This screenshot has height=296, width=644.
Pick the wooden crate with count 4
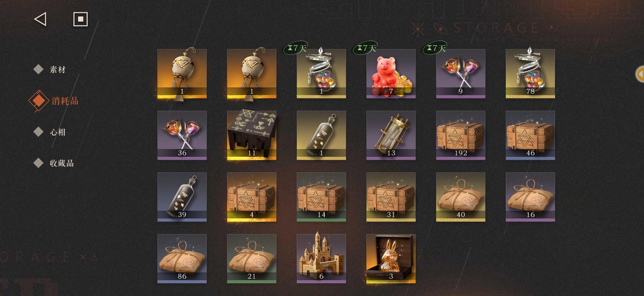(252, 197)
